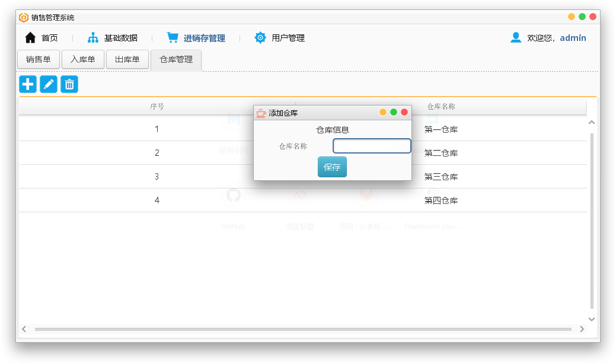Screen dimensions: 616x364
Task: Focus the 仓库名称 input field
Action: (372, 146)
